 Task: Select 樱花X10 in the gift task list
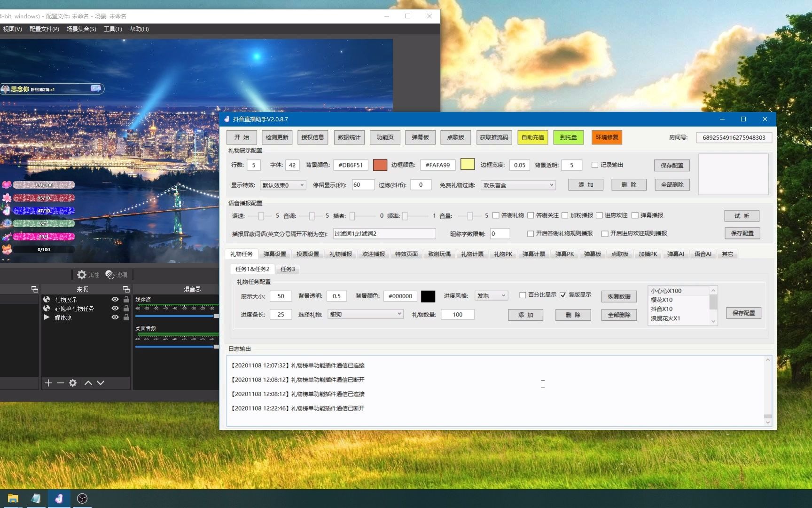[662, 300]
